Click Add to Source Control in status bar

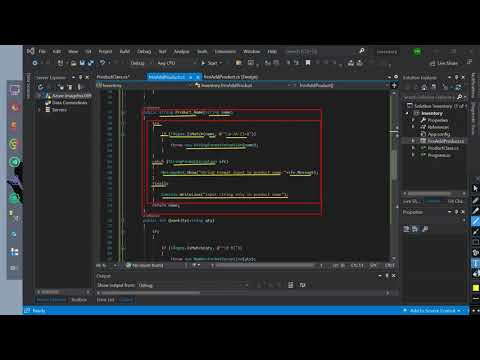pos(432,311)
